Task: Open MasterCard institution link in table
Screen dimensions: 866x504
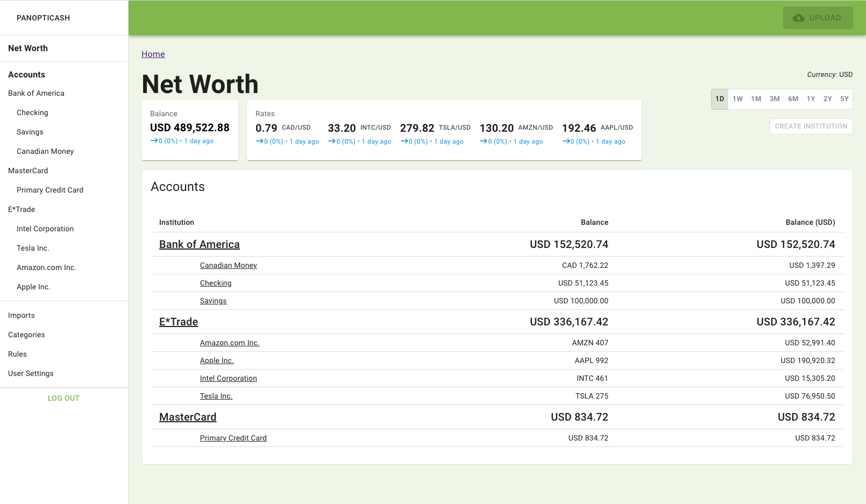Action: [x=188, y=417]
